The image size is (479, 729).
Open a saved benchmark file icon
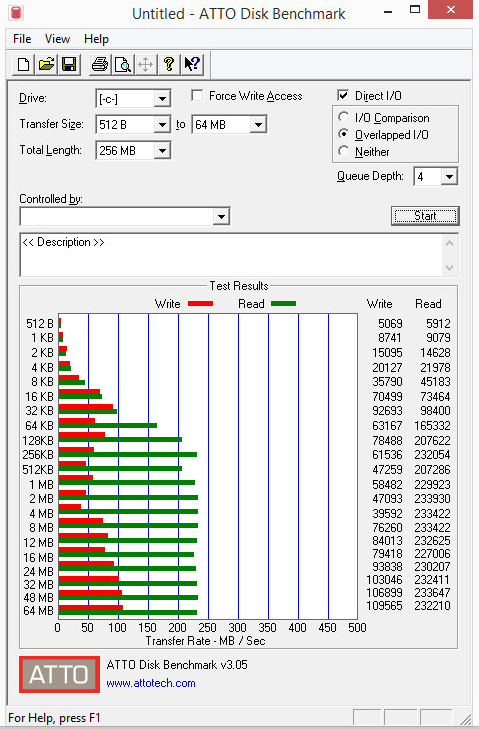pos(47,64)
